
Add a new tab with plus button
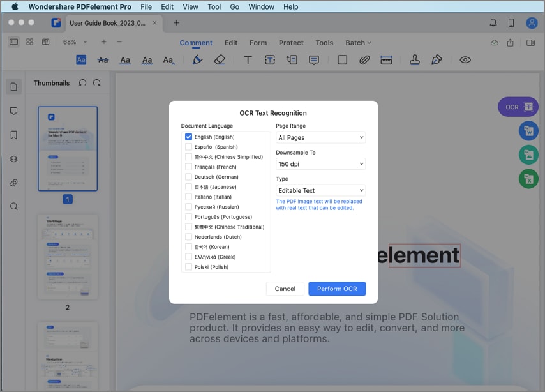pyautogui.click(x=177, y=23)
